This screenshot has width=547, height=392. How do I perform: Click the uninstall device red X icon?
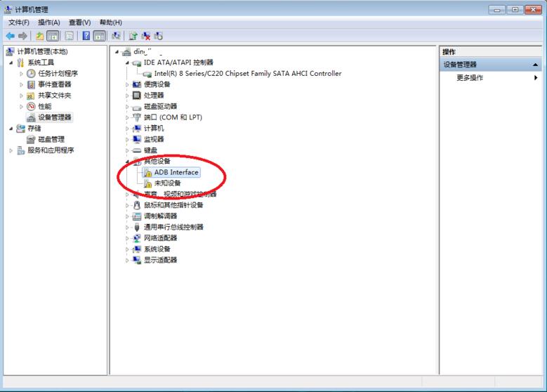[x=146, y=36]
